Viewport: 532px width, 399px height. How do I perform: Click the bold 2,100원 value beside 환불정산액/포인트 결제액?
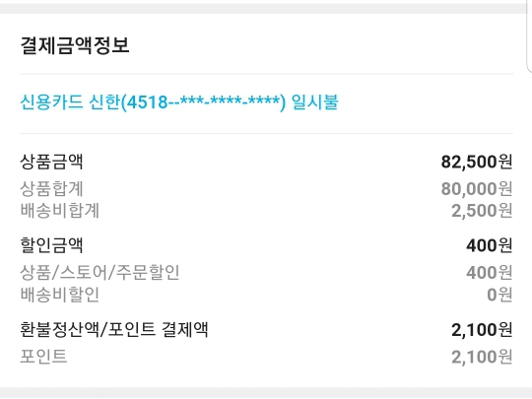click(482, 329)
